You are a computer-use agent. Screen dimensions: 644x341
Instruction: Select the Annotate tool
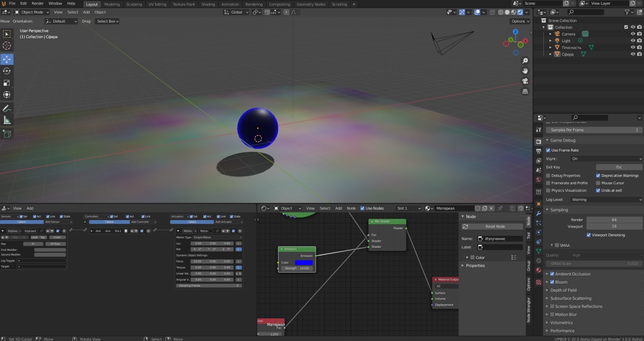[x=7, y=108]
